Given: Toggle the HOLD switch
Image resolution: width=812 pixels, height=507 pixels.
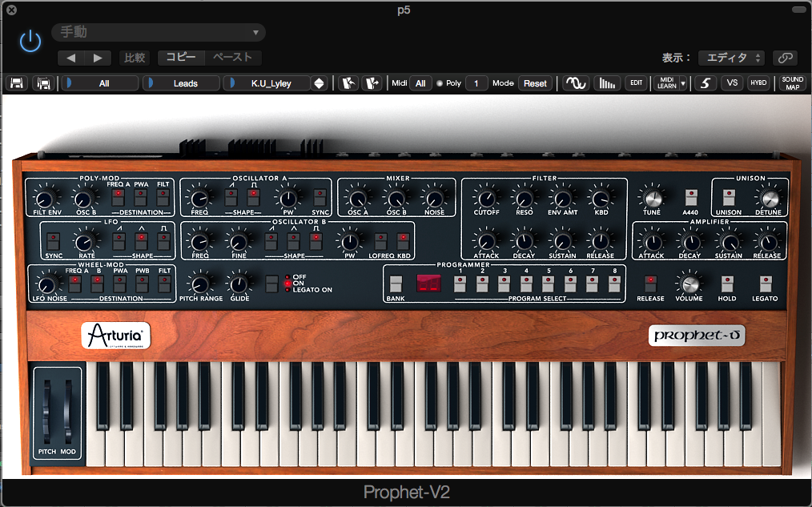Looking at the screenshot, I should tap(727, 284).
